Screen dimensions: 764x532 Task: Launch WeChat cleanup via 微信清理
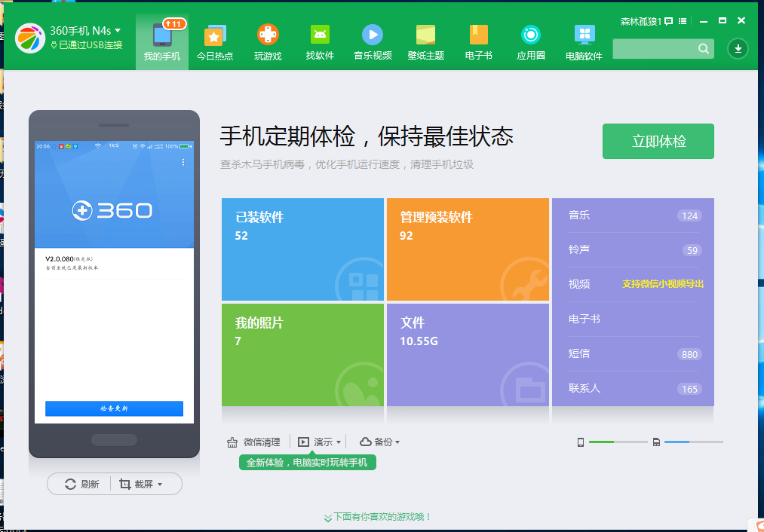[253, 442]
